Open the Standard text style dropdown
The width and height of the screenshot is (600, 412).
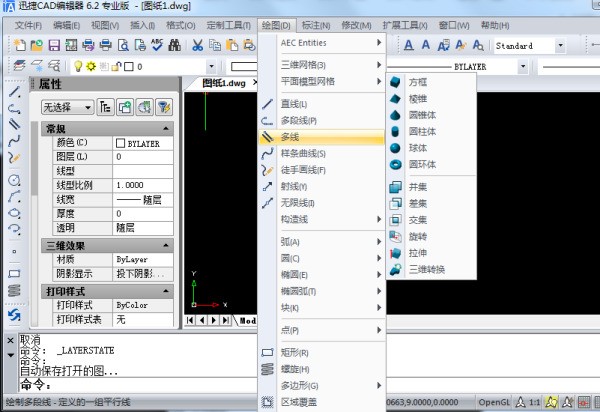[560, 46]
